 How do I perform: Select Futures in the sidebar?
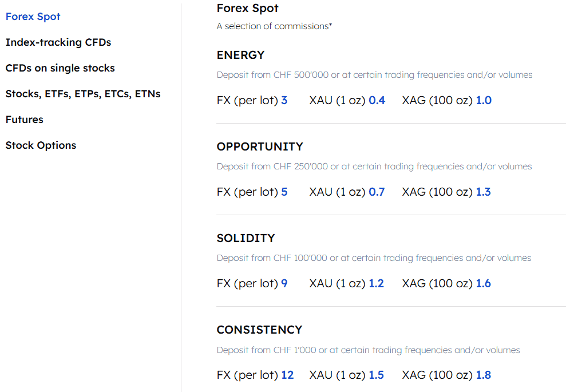coord(24,119)
